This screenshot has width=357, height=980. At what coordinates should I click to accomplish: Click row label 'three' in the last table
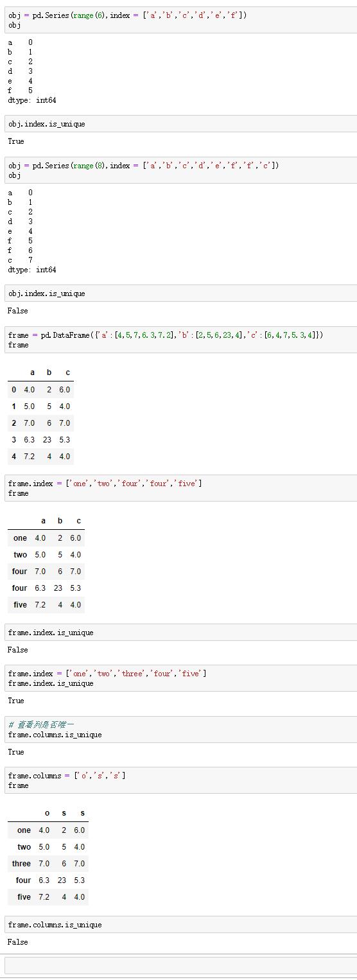coord(21,864)
